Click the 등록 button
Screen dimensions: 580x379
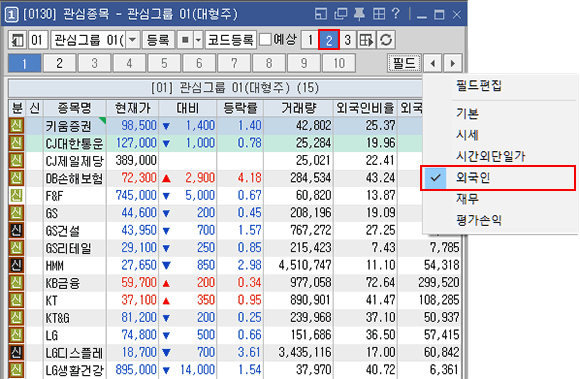pos(158,40)
